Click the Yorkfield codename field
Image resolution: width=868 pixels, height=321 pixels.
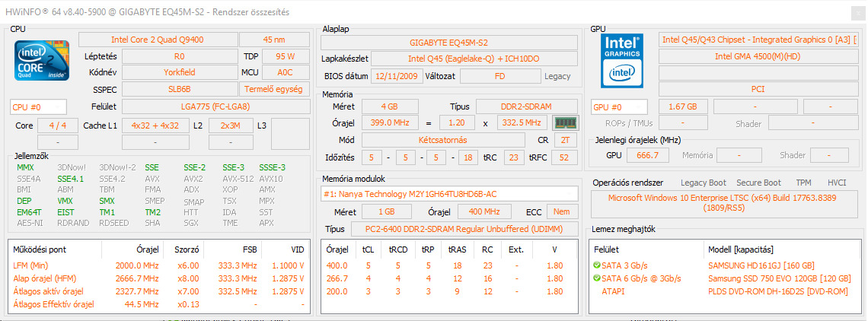[x=179, y=72]
